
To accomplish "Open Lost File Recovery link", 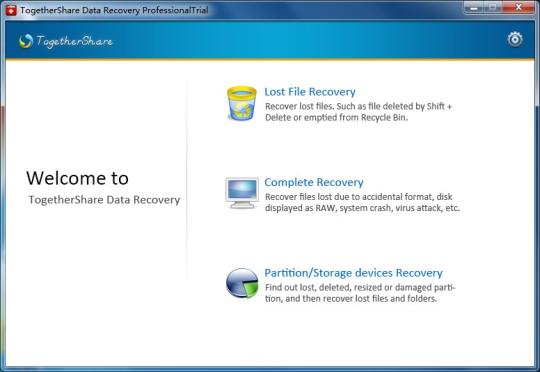I will click(310, 92).
